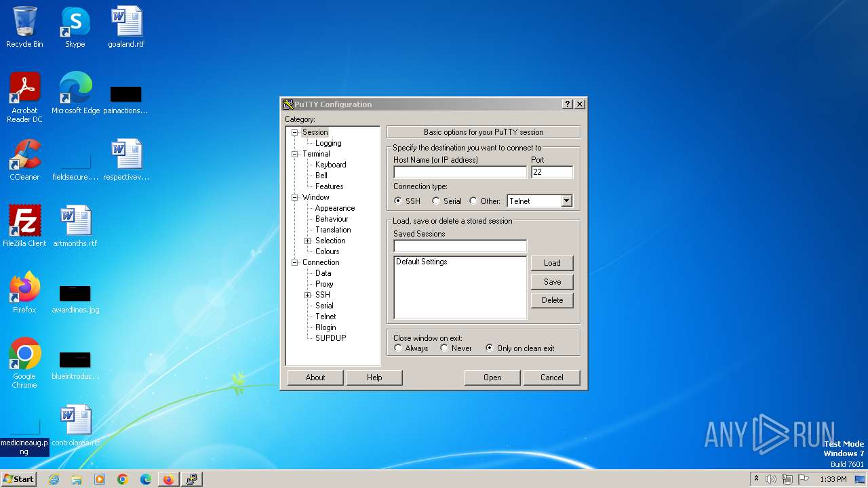Focus the Host Name input field
Viewport: 868px width, 488px height.
(460, 172)
